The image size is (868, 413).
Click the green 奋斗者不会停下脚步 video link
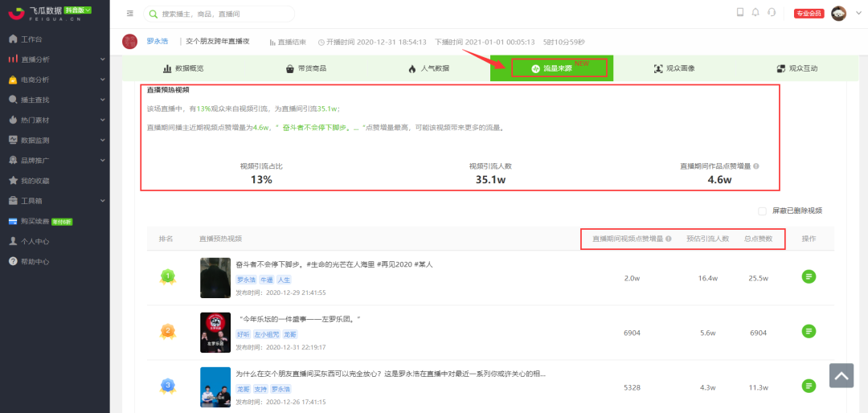pyautogui.click(x=321, y=127)
